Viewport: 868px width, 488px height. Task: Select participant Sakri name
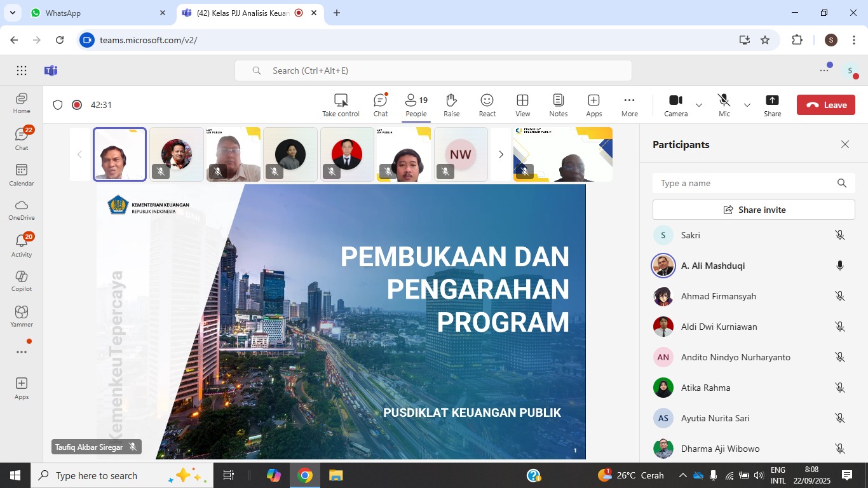coord(691,235)
